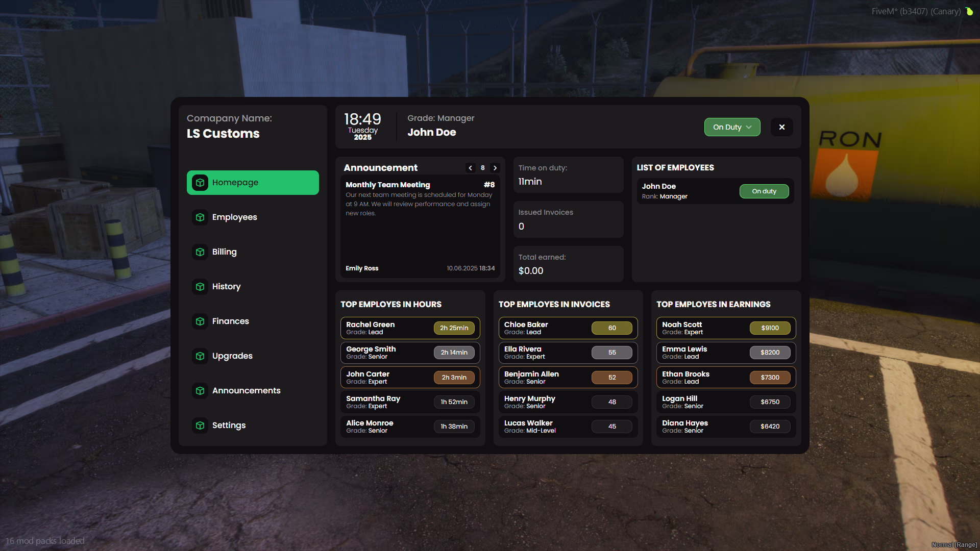Toggle John Doe's On duty status badge
980x551 pixels.
coord(764,191)
